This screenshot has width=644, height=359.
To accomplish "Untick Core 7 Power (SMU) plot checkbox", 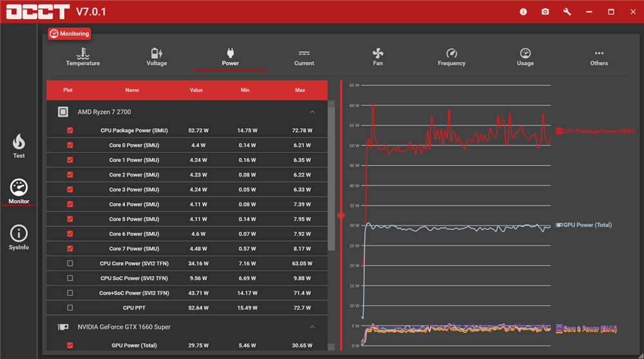I will click(x=70, y=249).
